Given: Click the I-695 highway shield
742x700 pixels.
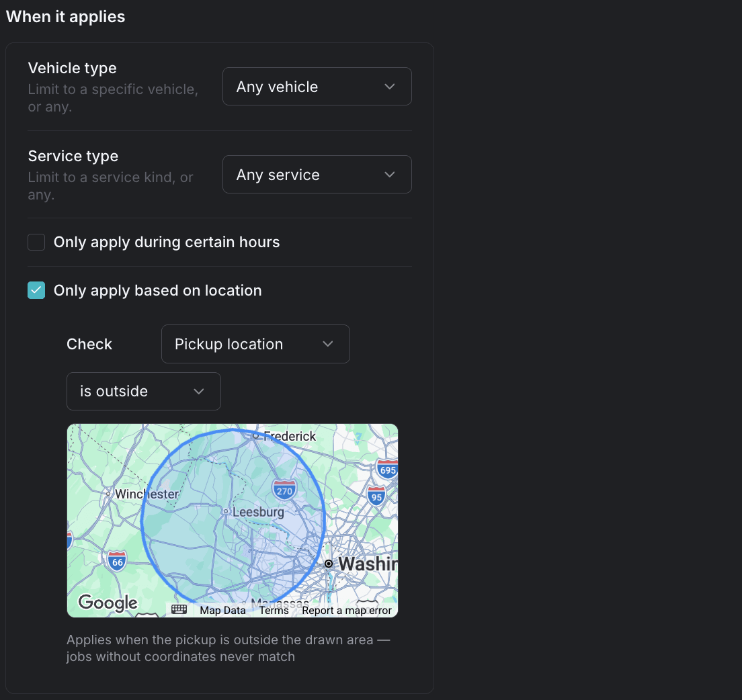Looking at the screenshot, I should [x=388, y=470].
